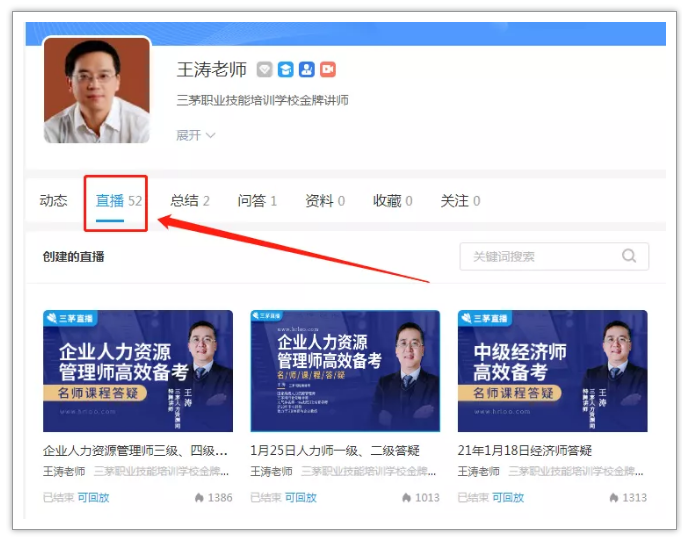Click 可回放 under the 经济师答疑 stream
Screen dimensions: 682x542
[508, 497]
